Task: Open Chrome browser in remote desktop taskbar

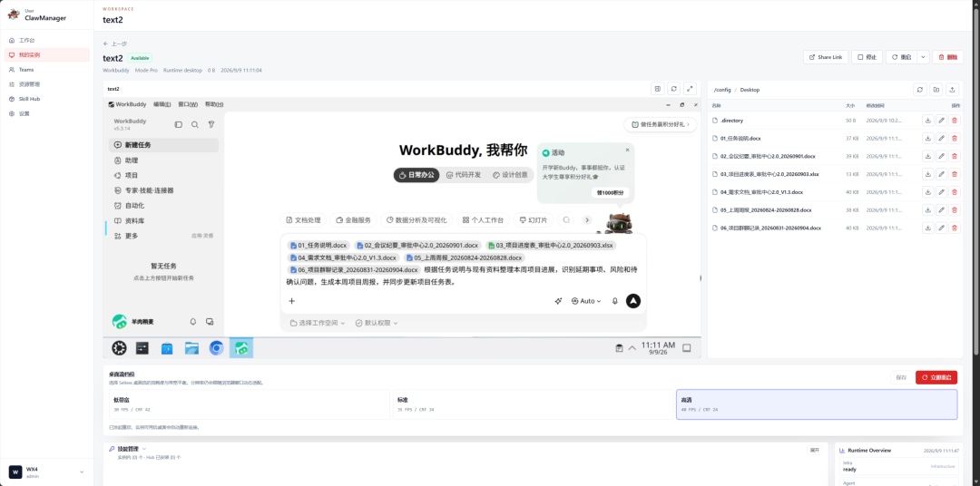Action: 216,348
